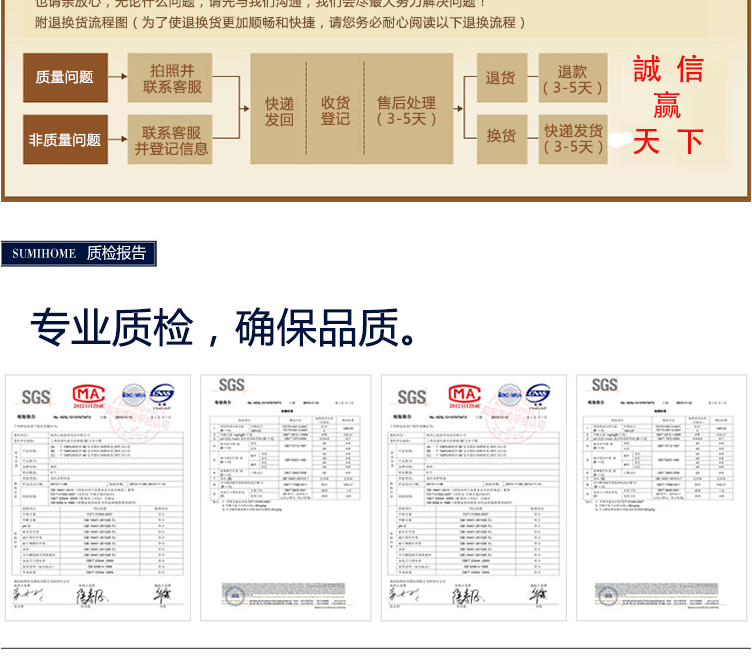This screenshot has width=752, height=659.
Task: Click the red circular stamp on the third report
Action: pyautogui.click(x=512, y=418)
